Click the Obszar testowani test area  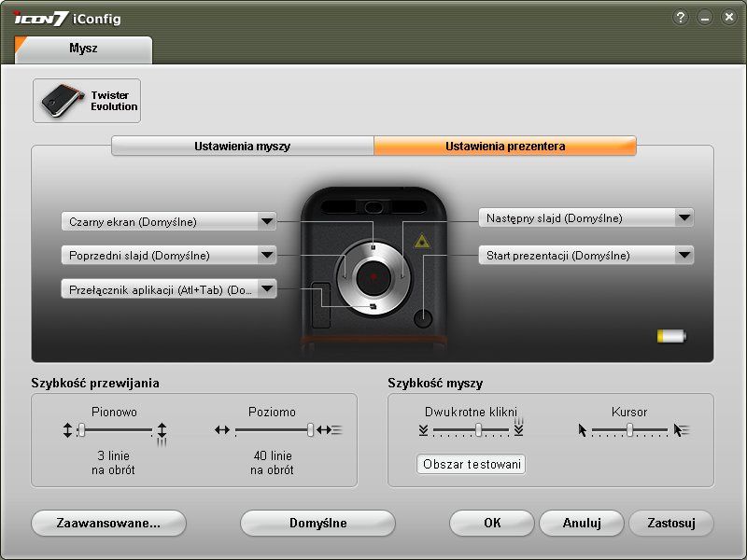(472, 464)
